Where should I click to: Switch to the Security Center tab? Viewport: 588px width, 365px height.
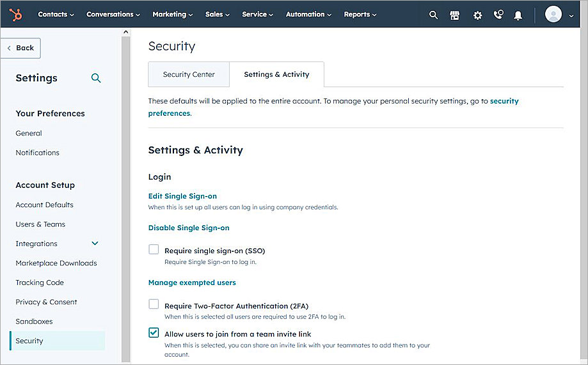click(x=189, y=74)
